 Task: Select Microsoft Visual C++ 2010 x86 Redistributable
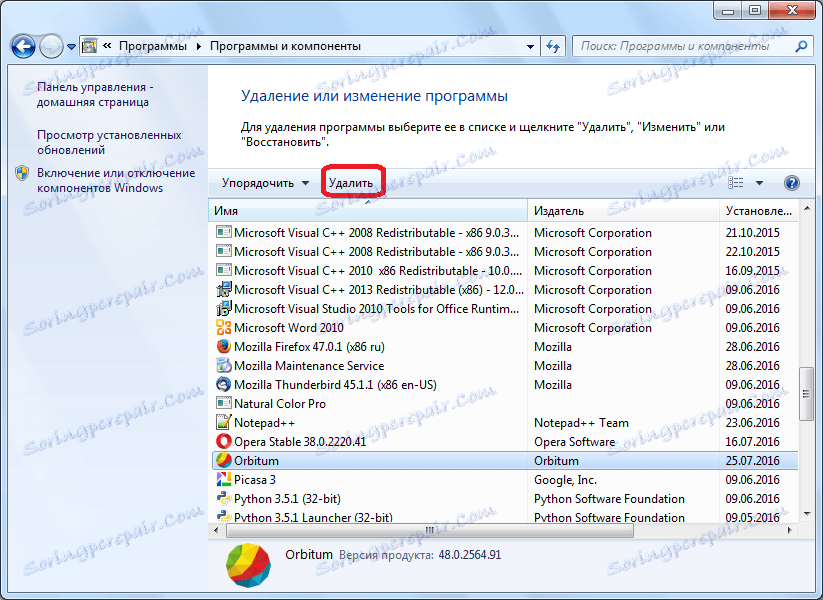tap(505, 271)
